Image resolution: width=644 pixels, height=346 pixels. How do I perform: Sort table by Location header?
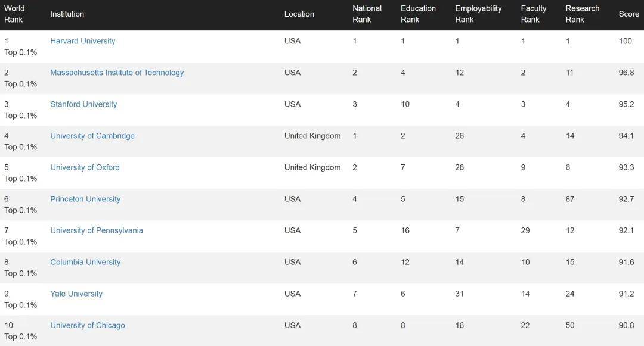click(x=299, y=14)
